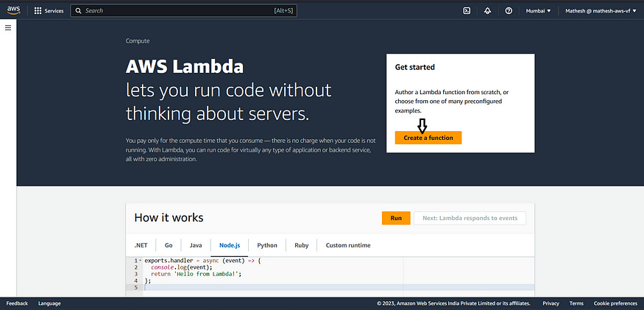Open the help question mark icon

point(509,11)
